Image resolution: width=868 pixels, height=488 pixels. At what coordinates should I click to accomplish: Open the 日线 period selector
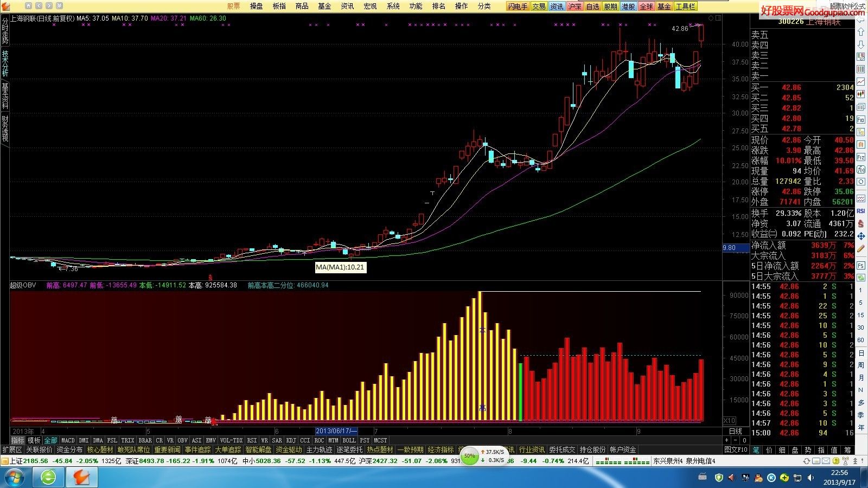pyautogui.click(x=735, y=431)
